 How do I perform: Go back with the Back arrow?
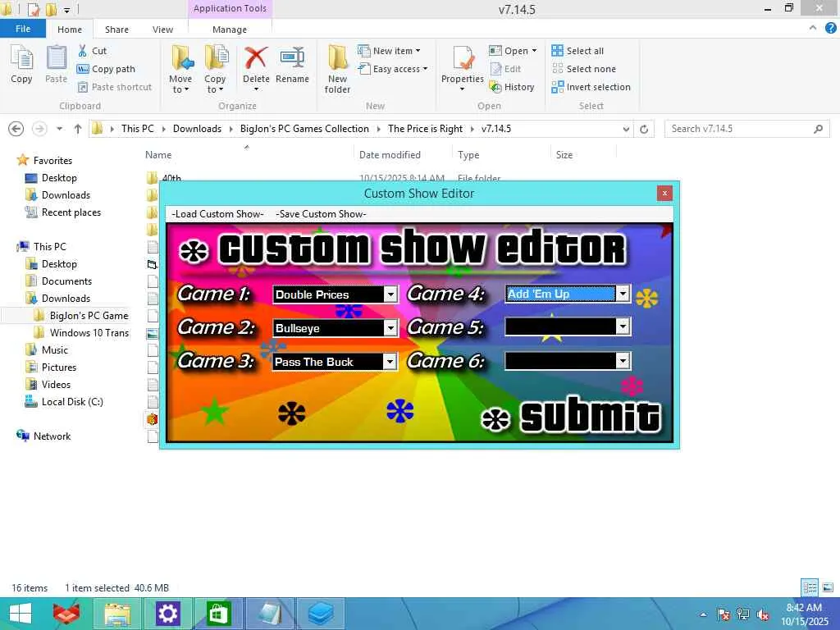click(16, 129)
